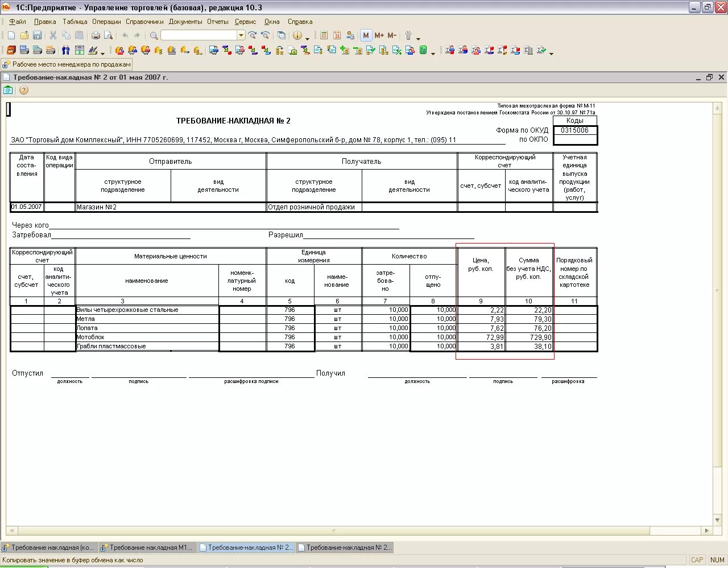Open the Файл menu

tap(18, 22)
